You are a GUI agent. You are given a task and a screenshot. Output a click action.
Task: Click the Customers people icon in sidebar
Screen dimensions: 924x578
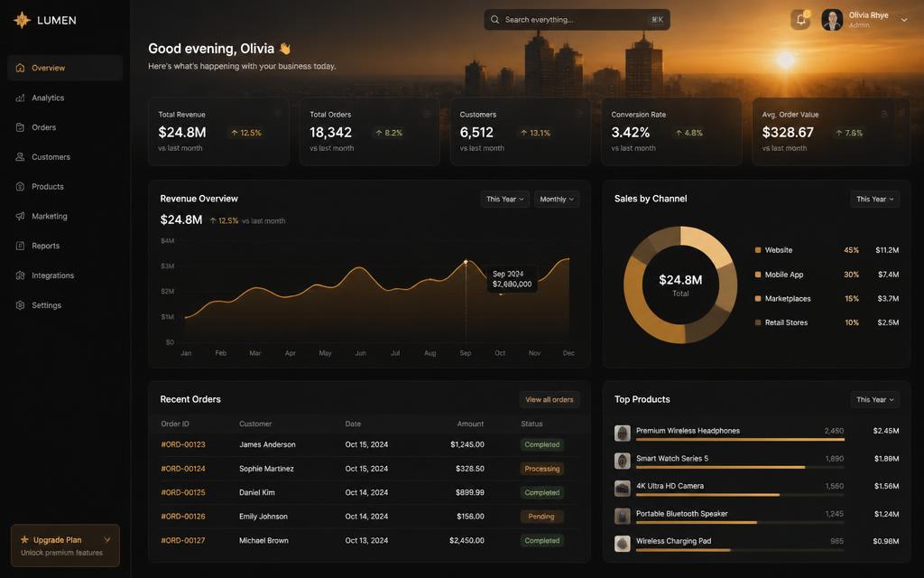click(20, 157)
